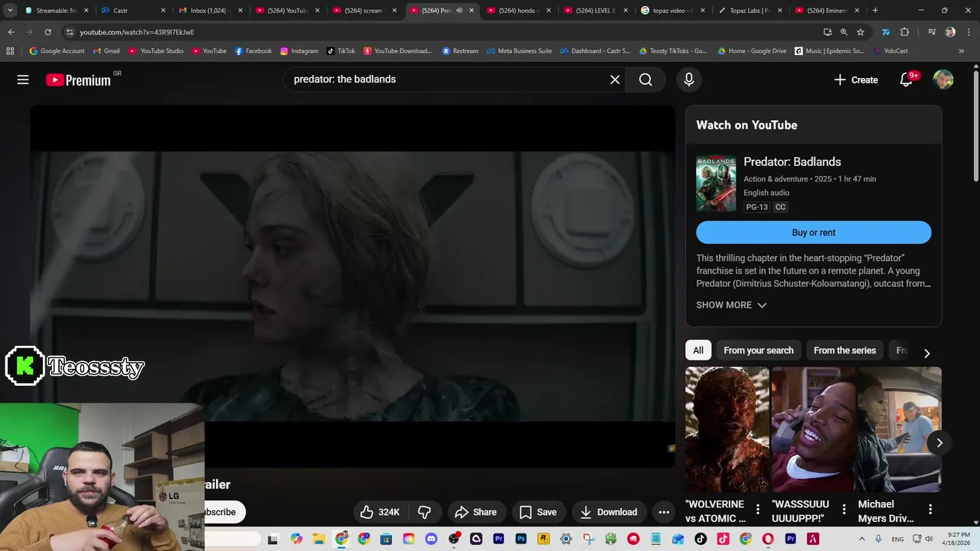Click on the video player frame

tap(352, 286)
